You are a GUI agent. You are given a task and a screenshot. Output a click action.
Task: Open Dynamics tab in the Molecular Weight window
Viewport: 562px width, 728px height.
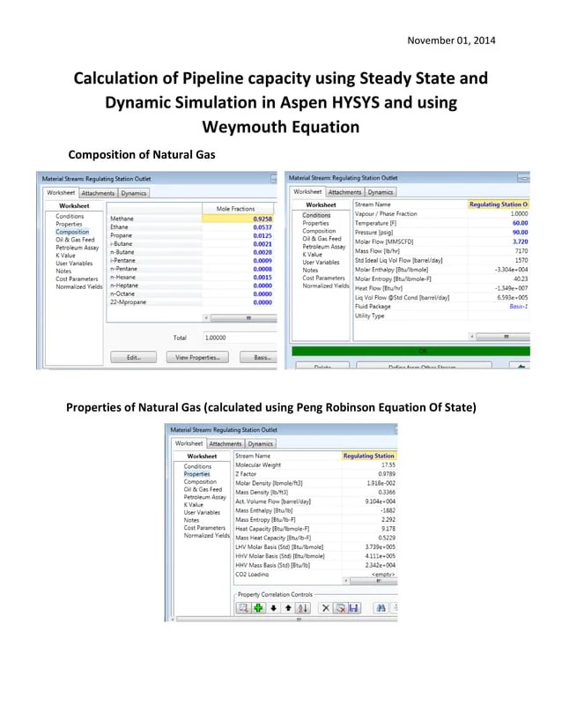tap(261, 444)
